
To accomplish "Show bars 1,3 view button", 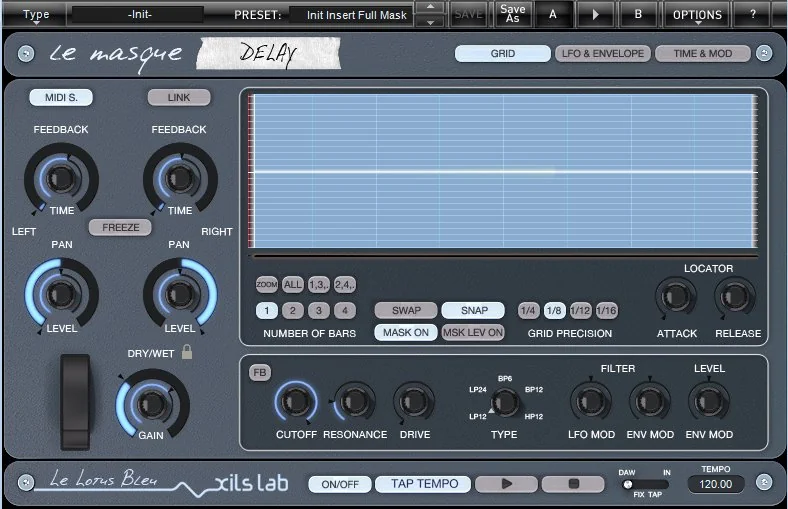I will [319, 284].
